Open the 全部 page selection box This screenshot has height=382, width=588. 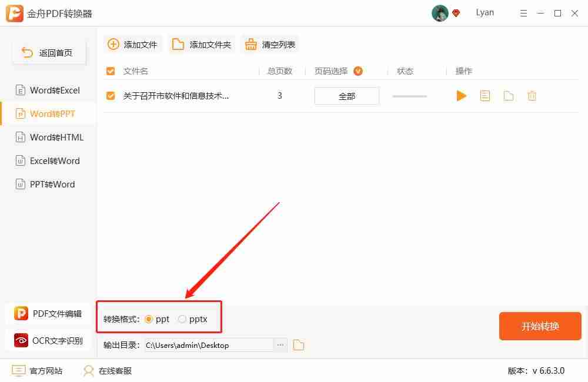pyautogui.click(x=347, y=96)
